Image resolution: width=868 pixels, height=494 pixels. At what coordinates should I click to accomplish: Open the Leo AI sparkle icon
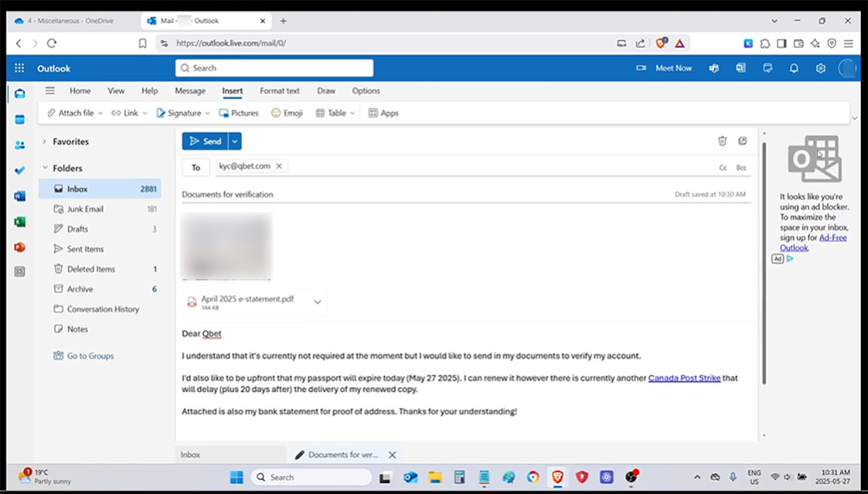click(815, 43)
